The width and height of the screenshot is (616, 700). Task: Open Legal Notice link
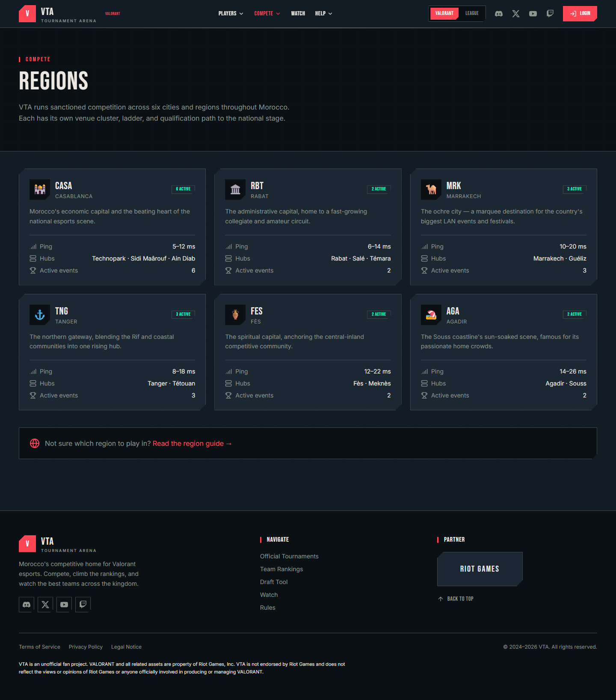[x=126, y=647]
